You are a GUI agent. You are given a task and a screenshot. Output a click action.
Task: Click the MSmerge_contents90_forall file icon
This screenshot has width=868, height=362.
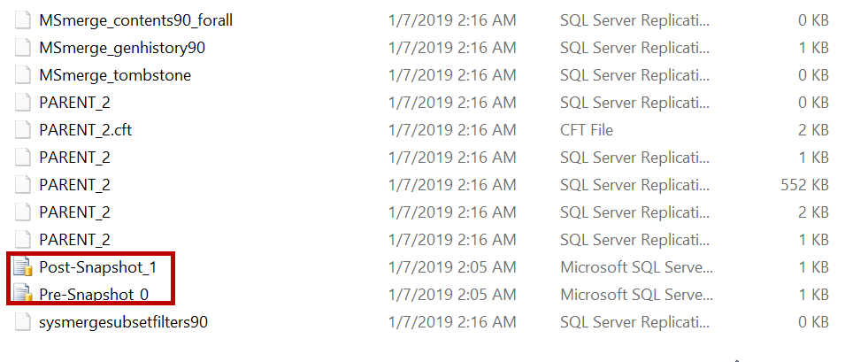pos(23,20)
